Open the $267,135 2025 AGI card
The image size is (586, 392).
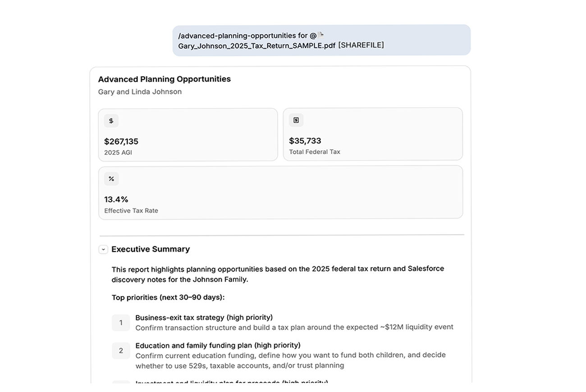(x=188, y=134)
